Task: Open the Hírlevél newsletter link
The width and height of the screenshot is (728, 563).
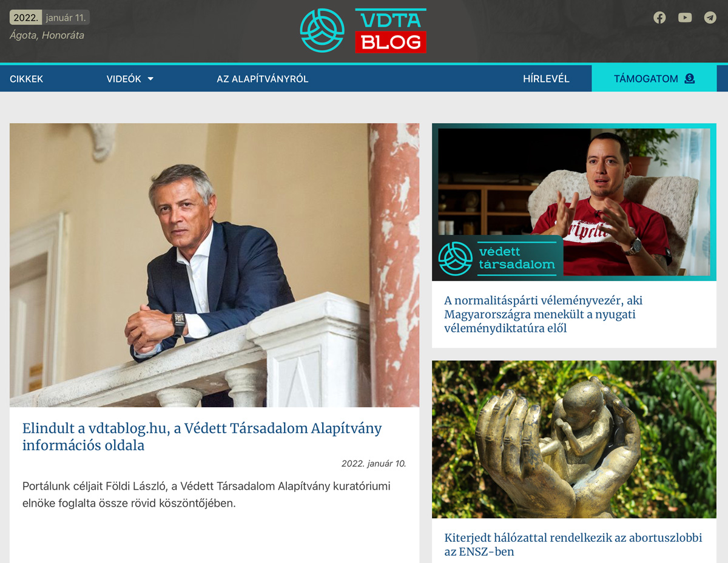Action: (x=546, y=79)
